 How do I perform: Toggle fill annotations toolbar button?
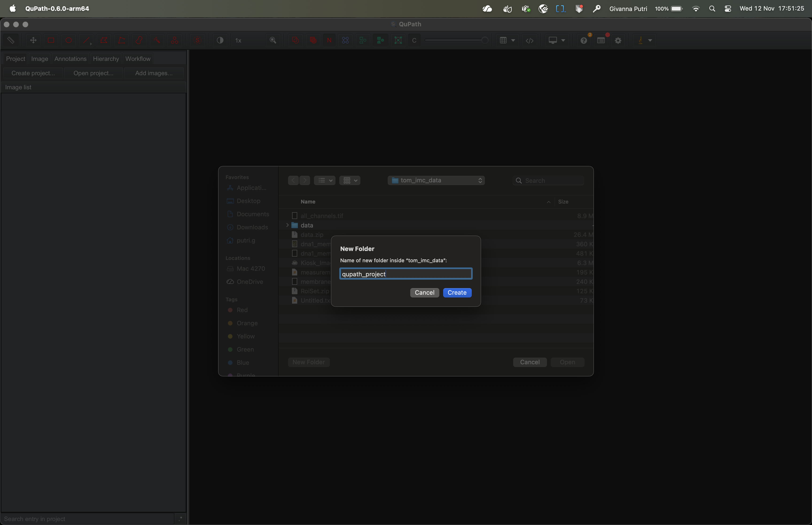[313, 40]
